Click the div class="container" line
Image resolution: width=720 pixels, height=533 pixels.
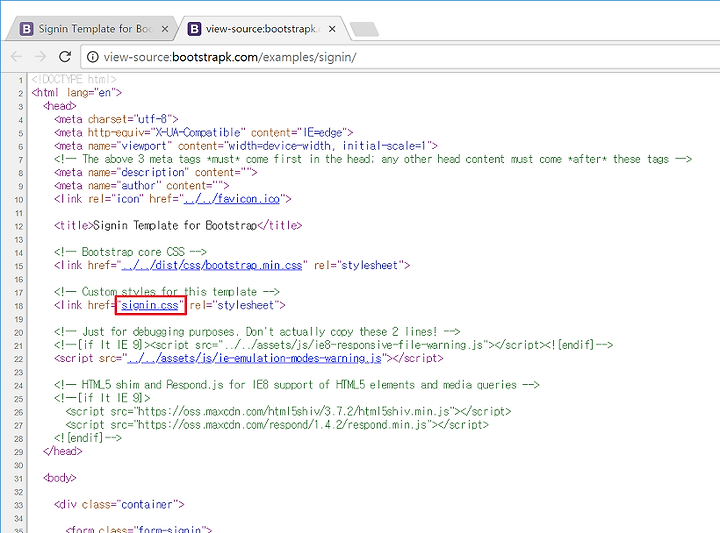pos(119,505)
